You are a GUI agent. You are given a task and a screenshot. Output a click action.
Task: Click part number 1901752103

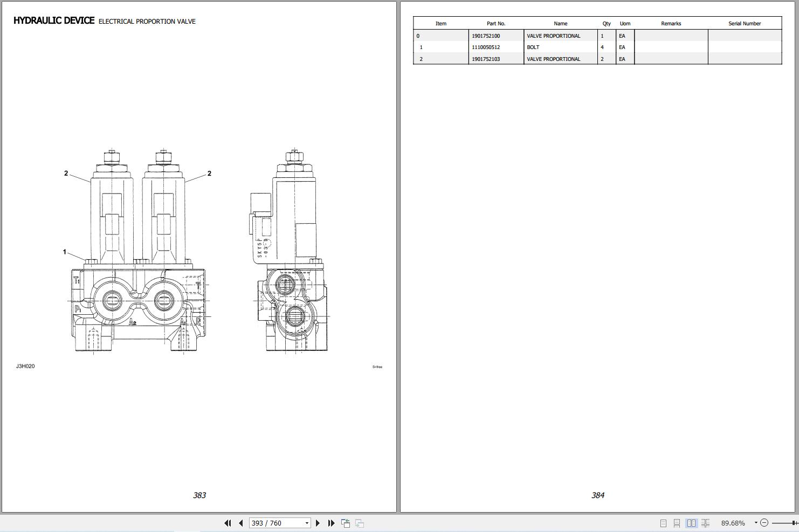coord(486,59)
